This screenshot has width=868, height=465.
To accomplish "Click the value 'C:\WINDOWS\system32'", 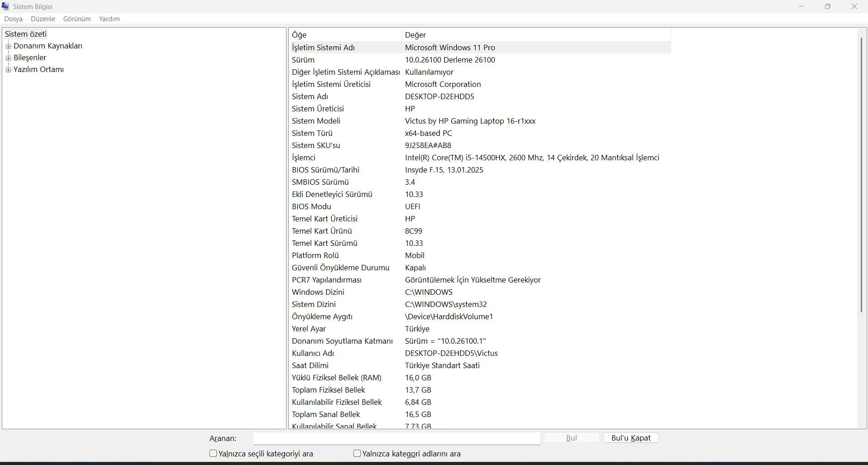I will tap(446, 304).
